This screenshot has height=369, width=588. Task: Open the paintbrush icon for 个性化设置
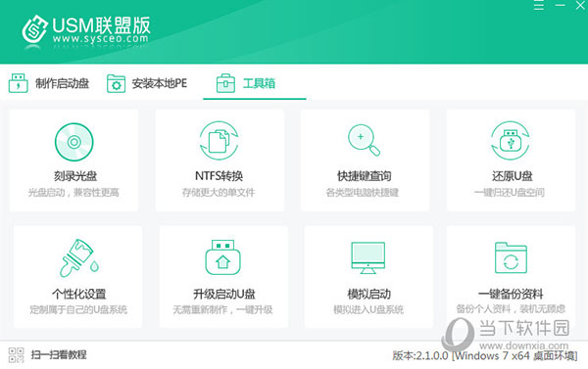click(x=79, y=258)
